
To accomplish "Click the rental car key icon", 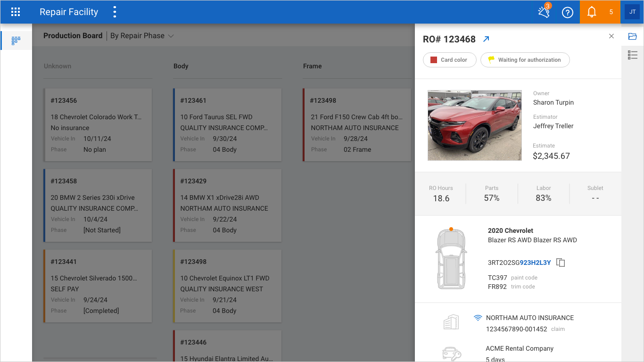I will (x=451, y=354).
